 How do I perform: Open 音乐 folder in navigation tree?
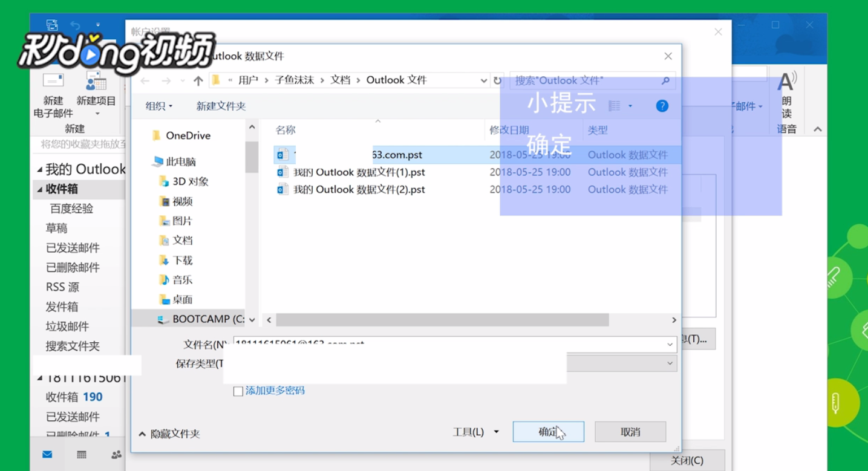point(182,280)
